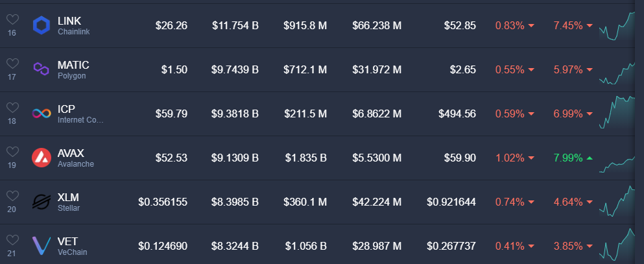Click the XLM sparkline price chart
The width and height of the screenshot is (644, 264).
(617, 201)
